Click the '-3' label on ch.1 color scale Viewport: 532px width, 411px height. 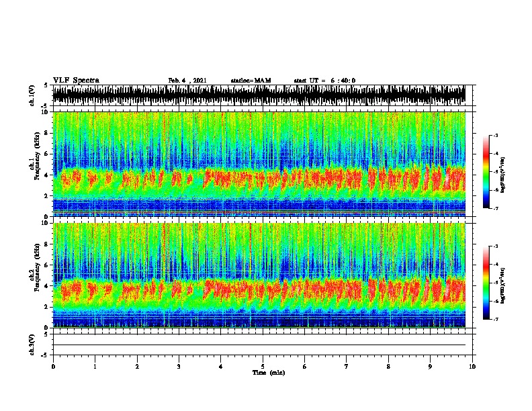click(x=495, y=135)
